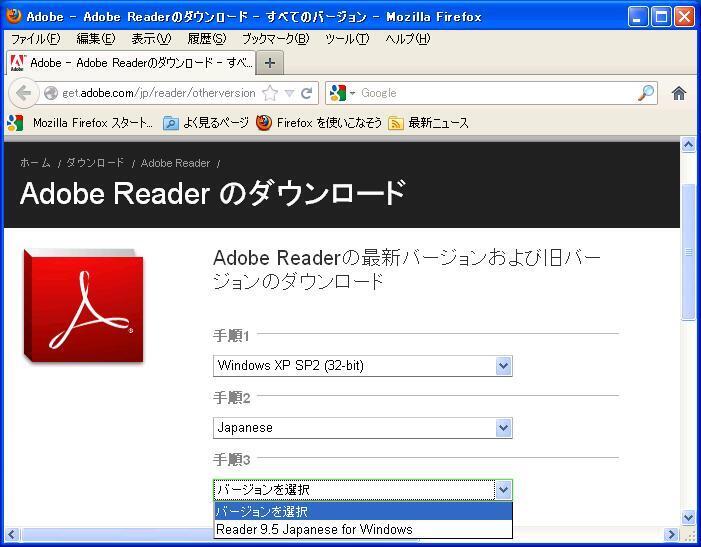This screenshot has height=547, width=701.
Task: Click the ダウンロード breadcrumb link
Action: (95, 163)
